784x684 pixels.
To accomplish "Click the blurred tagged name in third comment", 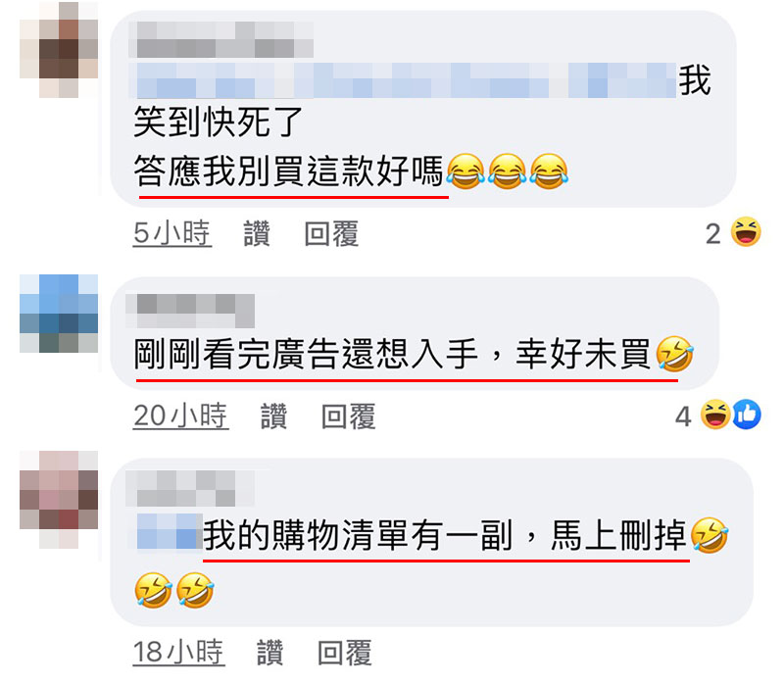I will point(167,531).
